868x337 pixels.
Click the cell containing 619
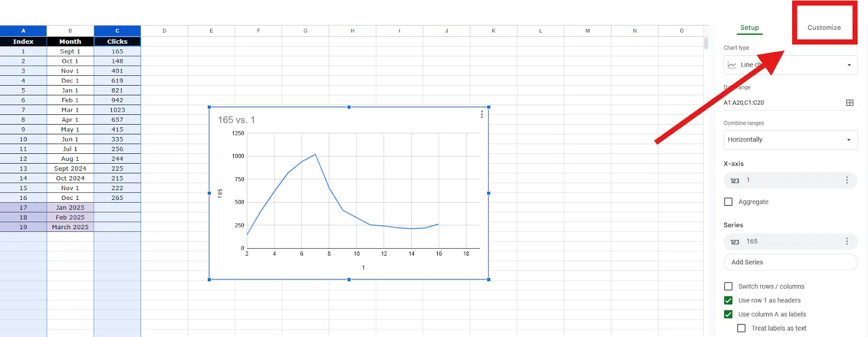pyautogui.click(x=117, y=81)
